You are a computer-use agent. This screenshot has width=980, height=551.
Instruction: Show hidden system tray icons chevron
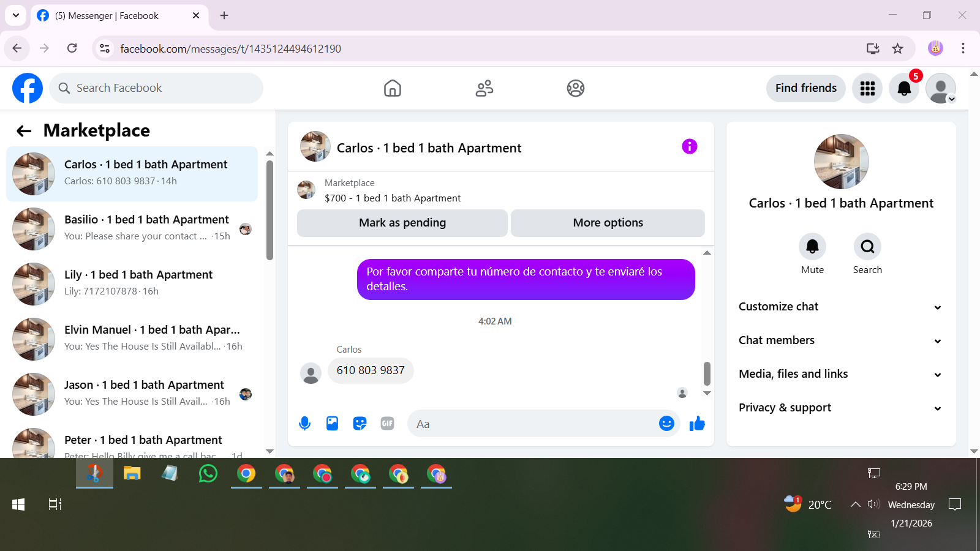(855, 504)
